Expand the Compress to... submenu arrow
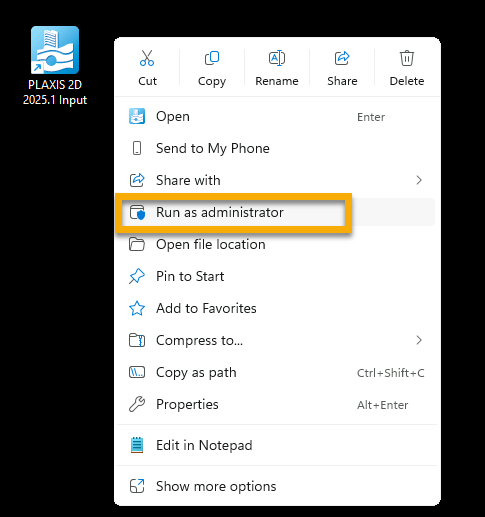Viewport: 485px width, 517px height. pyautogui.click(x=419, y=340)
